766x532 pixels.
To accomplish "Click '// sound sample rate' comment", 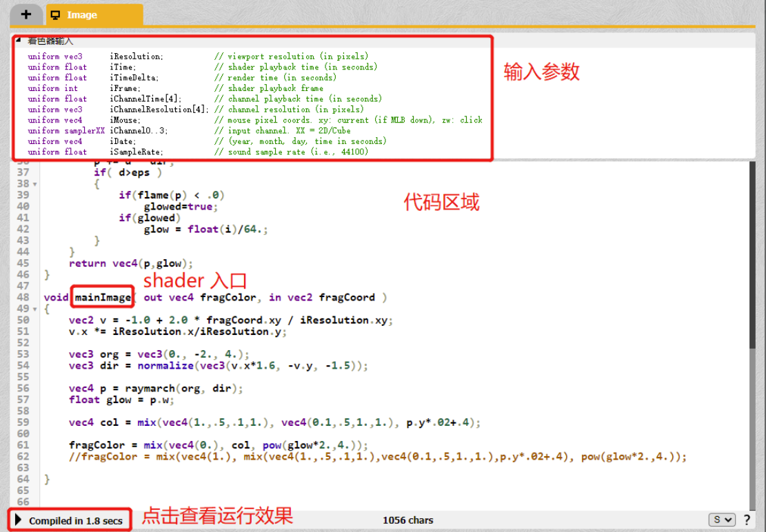I will click(291, 152).
